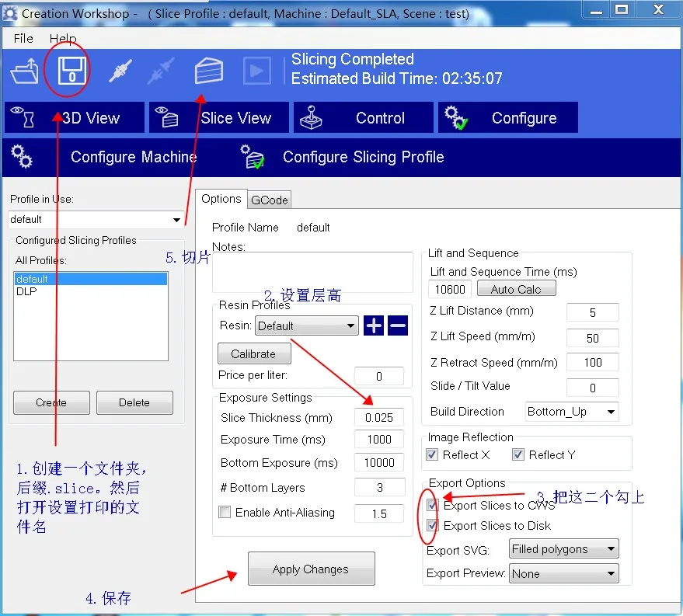Click the Lift and Sequence Time field
The width and height of the screenshot is (683, 616).
click(450, 290)
